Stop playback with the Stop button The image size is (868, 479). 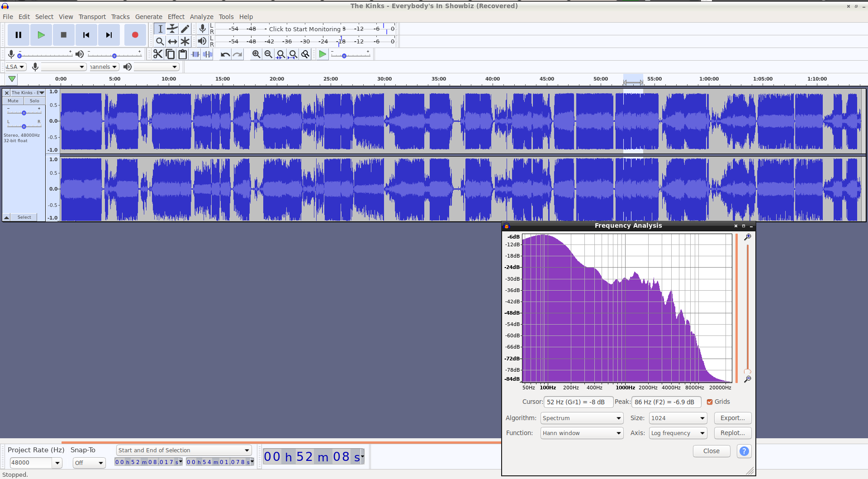click(64, 35)
